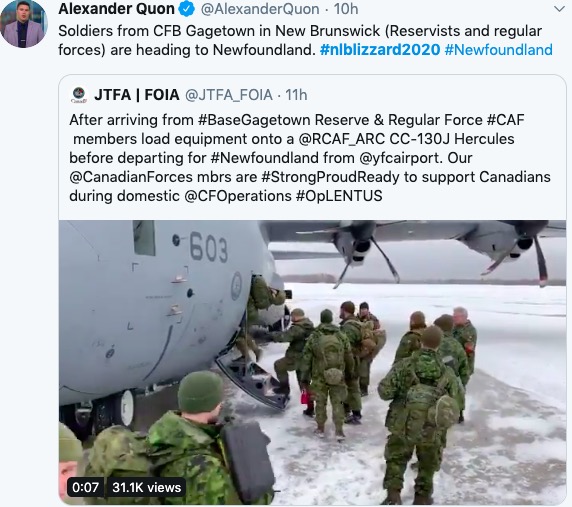Click the 0:07 video duration badge
The width and height of the screenshot is (572, 507).
pyautogui.click(x=85, y=487)
